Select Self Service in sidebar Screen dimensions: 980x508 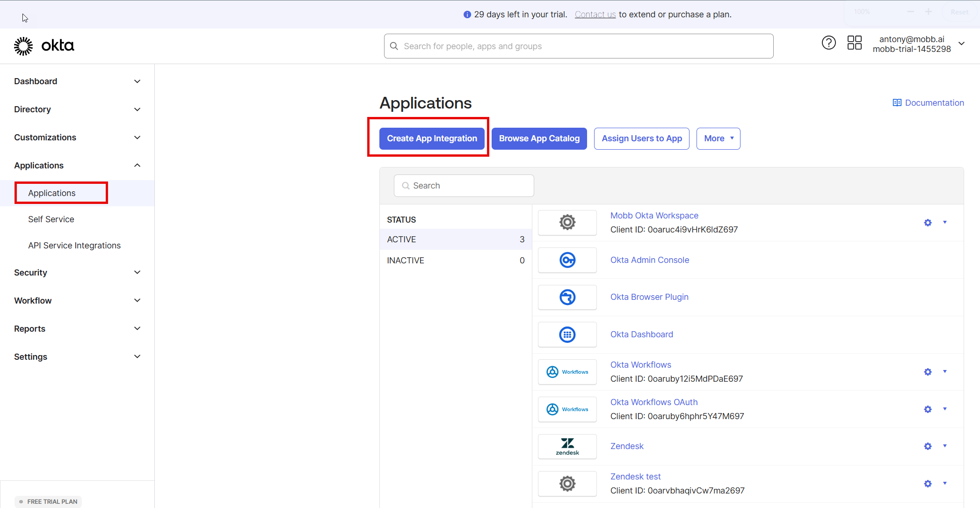51,219
